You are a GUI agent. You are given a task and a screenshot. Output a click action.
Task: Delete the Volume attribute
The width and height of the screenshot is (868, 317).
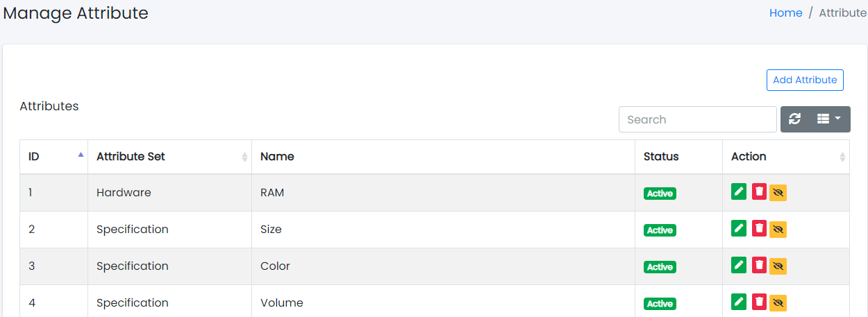(759, 301)
